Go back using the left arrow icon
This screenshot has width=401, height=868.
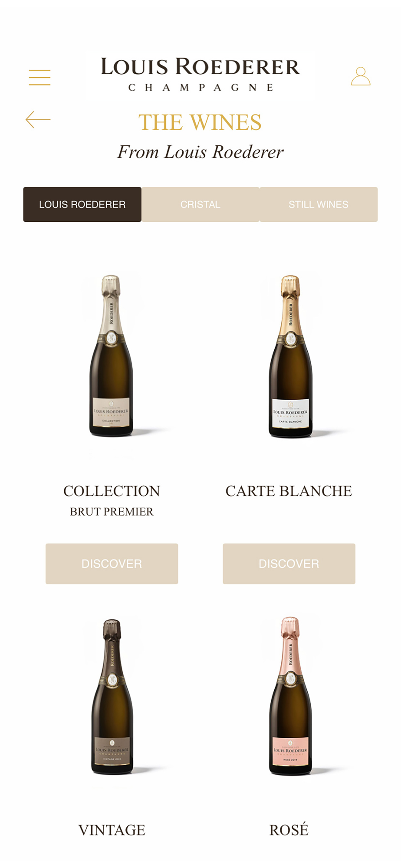pyautogui.click(x=38, y=119)
